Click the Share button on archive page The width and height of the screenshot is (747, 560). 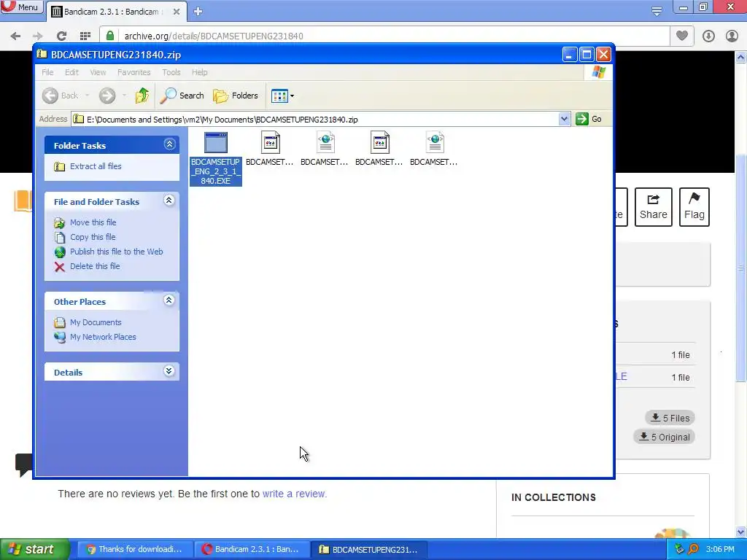pyautogui.click(x=654, y=207)
